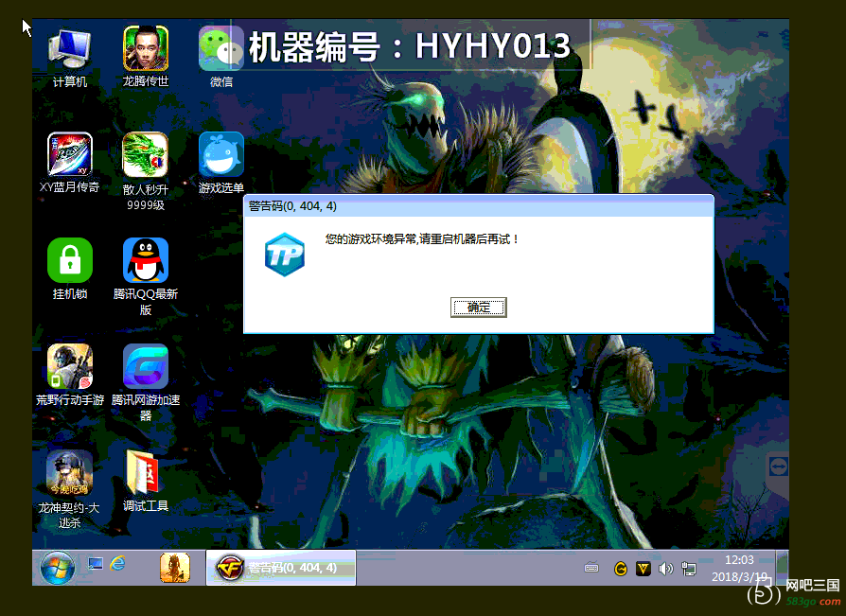Launch the 龙腾传世 game icon

point(145,57)
